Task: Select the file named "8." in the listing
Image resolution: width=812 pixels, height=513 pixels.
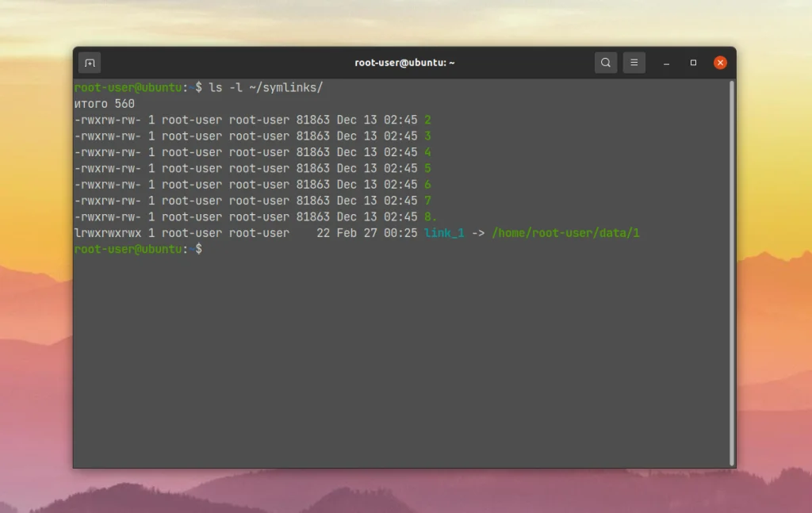Action: (x=430, y=216)
